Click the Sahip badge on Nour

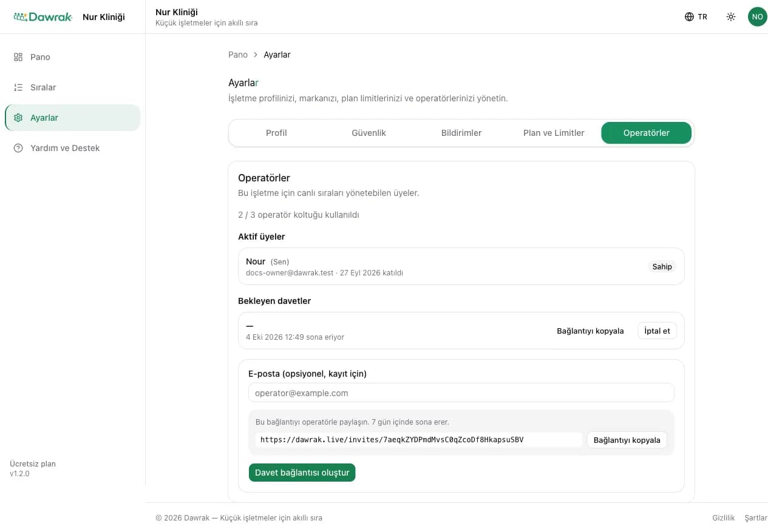click(x=662, y=266)
